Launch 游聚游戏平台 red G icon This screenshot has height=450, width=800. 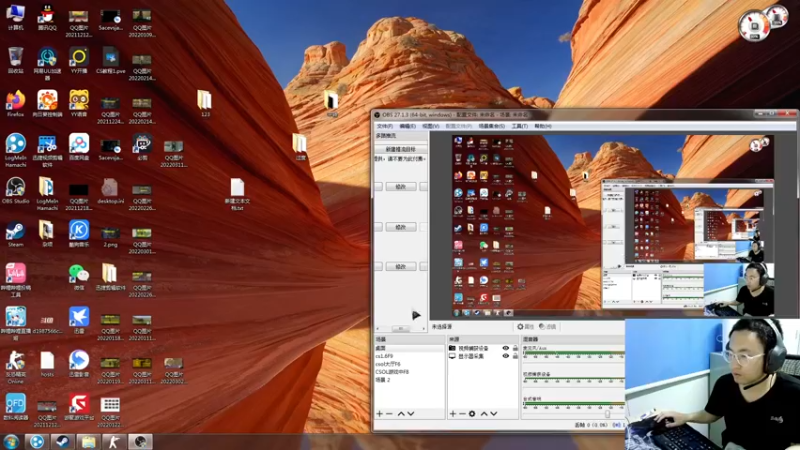click(79, 407)
